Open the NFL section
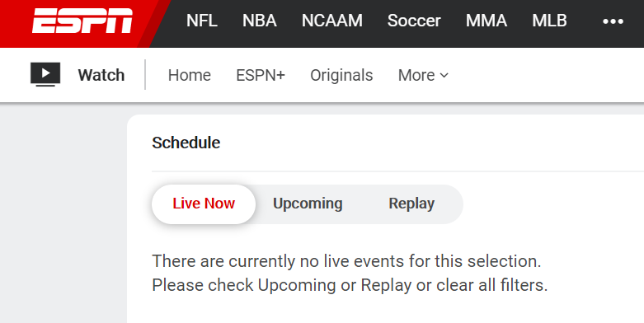 [x=202, y=21]
